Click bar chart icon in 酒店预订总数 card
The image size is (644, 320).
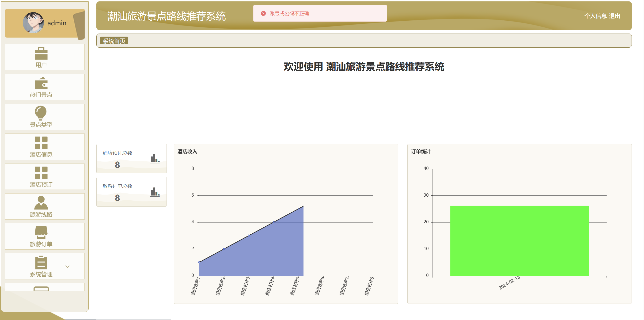(155, 159)
